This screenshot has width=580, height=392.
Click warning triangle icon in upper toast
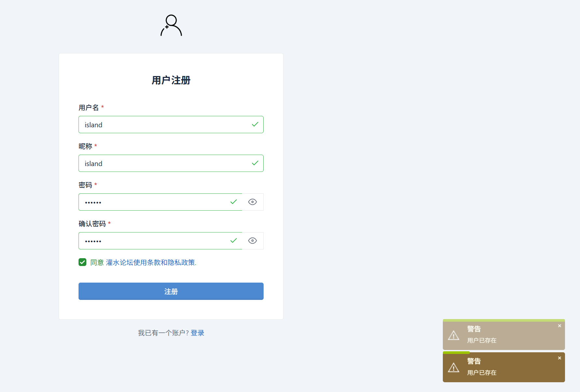click(454, 335)
